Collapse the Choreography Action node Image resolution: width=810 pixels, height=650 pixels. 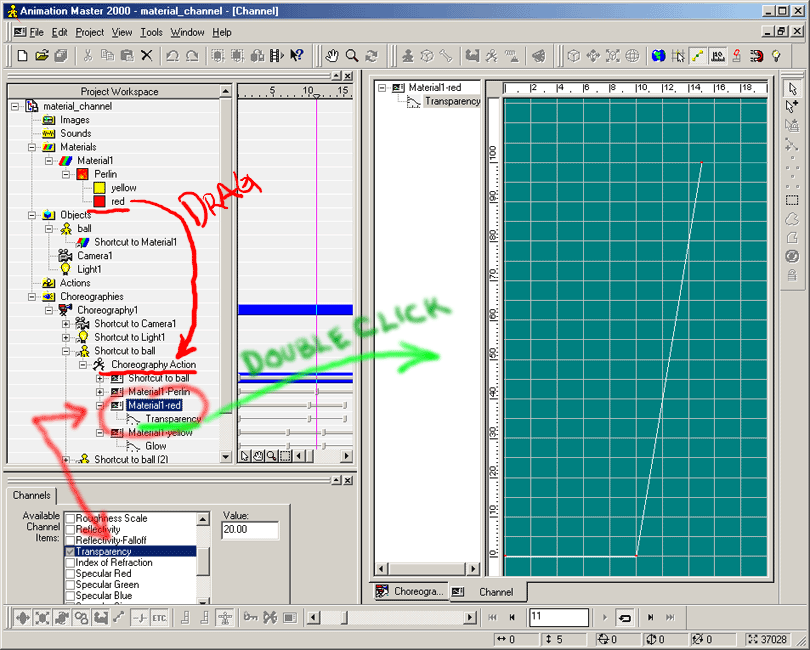pos(83,365)
